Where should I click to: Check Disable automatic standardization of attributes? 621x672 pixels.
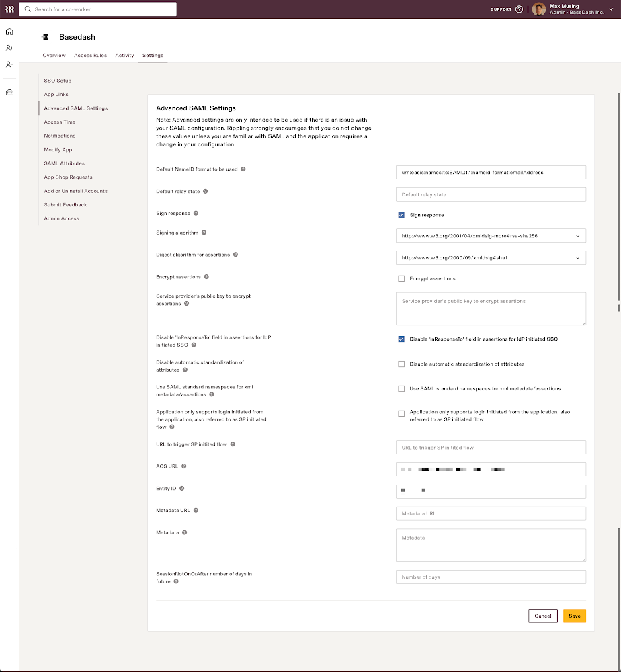tap(401, 364)
